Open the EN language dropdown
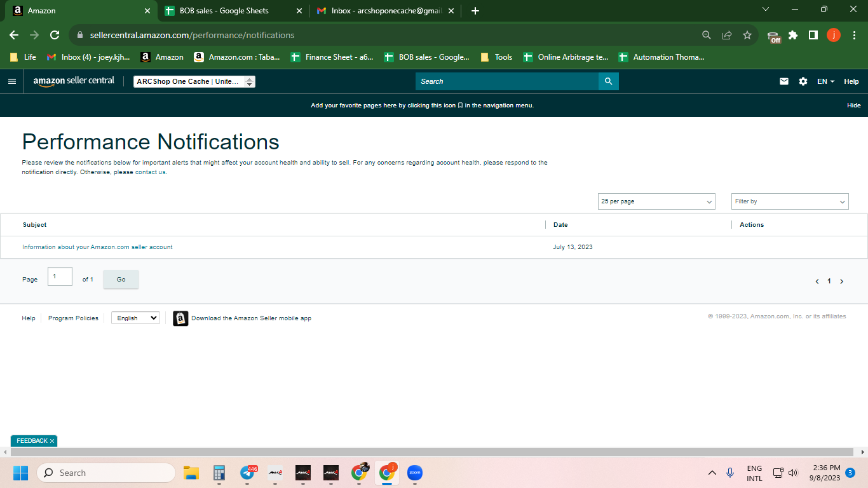868x488 pixels. (x=825, y=81)
